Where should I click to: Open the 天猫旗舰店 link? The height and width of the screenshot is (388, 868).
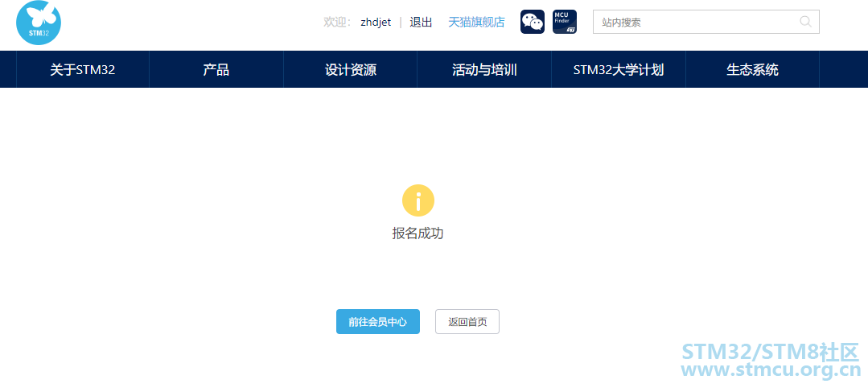(476, 23)
